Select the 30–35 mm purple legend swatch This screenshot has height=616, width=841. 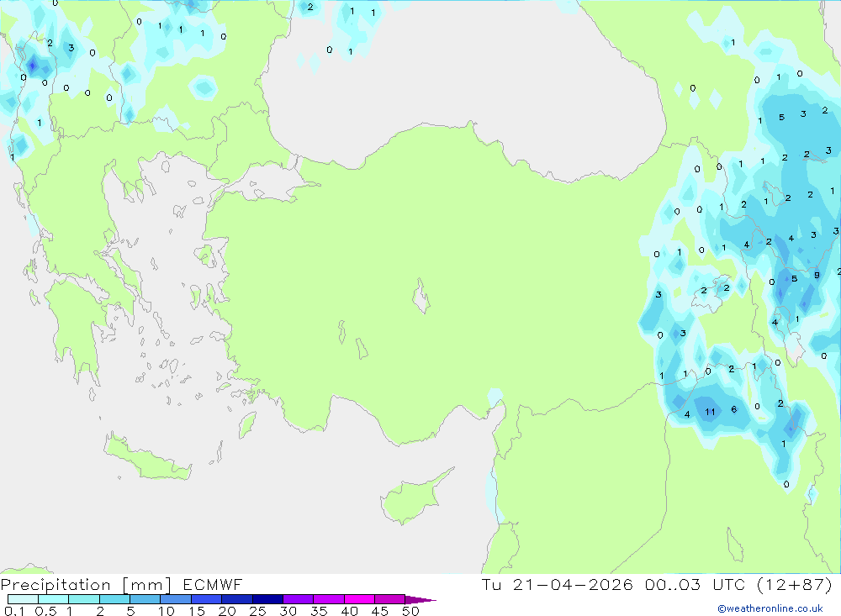coord(298,599)
